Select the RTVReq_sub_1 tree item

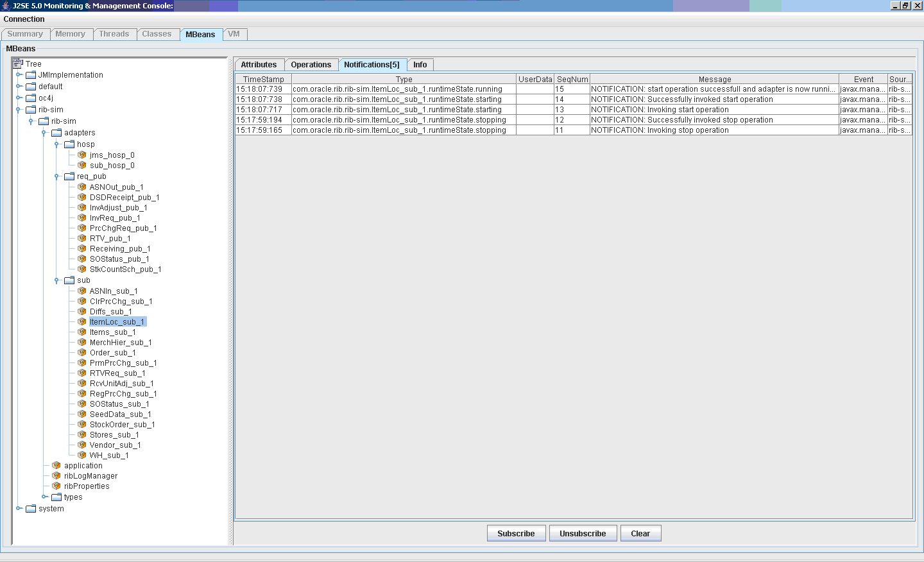[117, 373]
